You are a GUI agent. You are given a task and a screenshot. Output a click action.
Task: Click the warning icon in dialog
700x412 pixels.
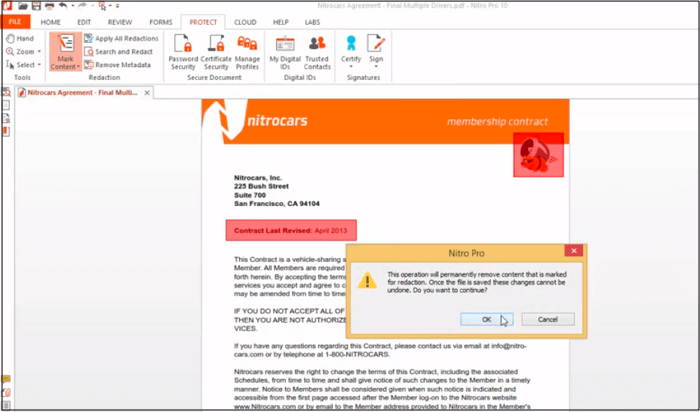coord(367,280)
